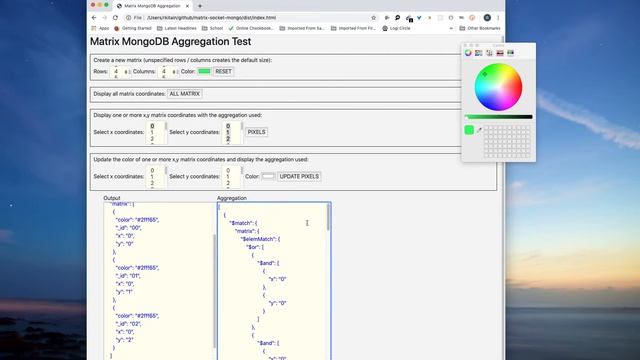This screenshot has height=360, width=640.
Task: Open the image palettes picker tab
Action: 500,53
